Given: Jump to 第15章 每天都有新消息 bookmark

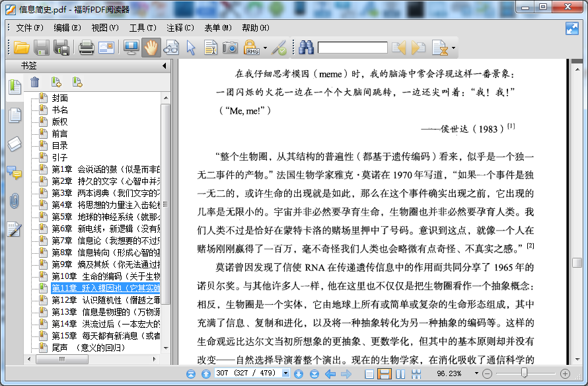Looking at the screenshot, I should click(106, 336).
